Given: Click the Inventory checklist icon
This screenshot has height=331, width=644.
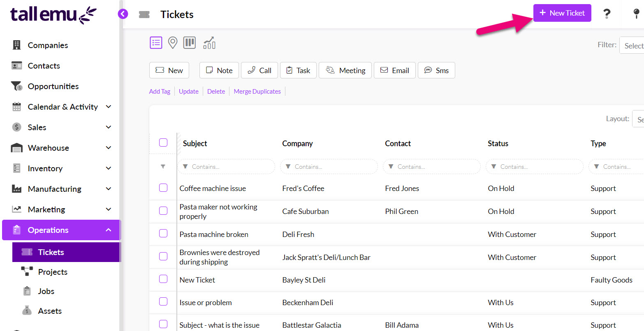Looking at the screenshot, I should (x=16, y=168).
